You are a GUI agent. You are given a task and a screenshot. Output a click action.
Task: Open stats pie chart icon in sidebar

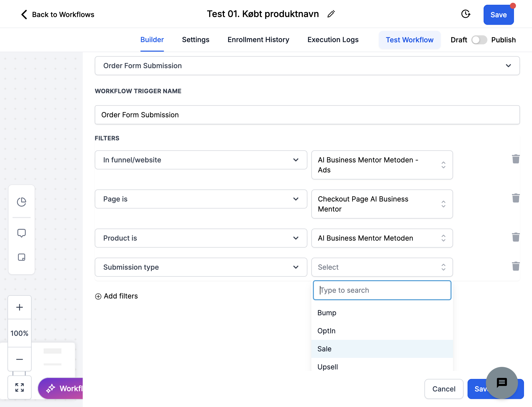pos(22,202)
